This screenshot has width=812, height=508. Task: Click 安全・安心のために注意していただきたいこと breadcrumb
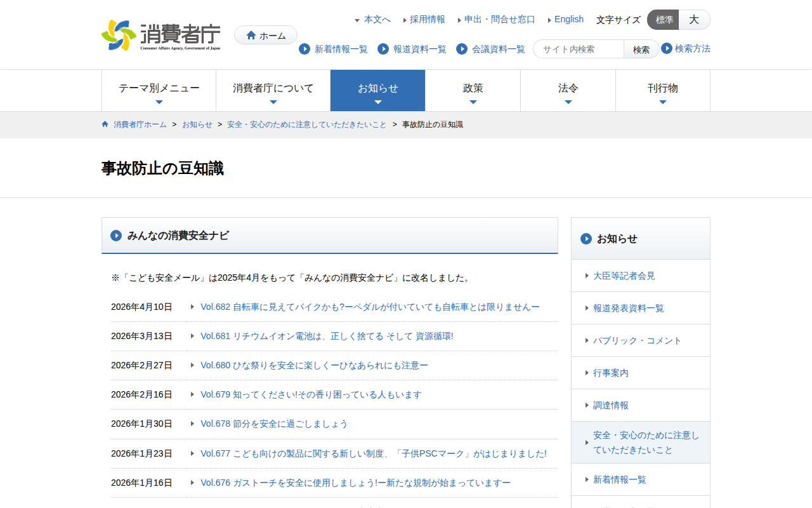(307, 124)
